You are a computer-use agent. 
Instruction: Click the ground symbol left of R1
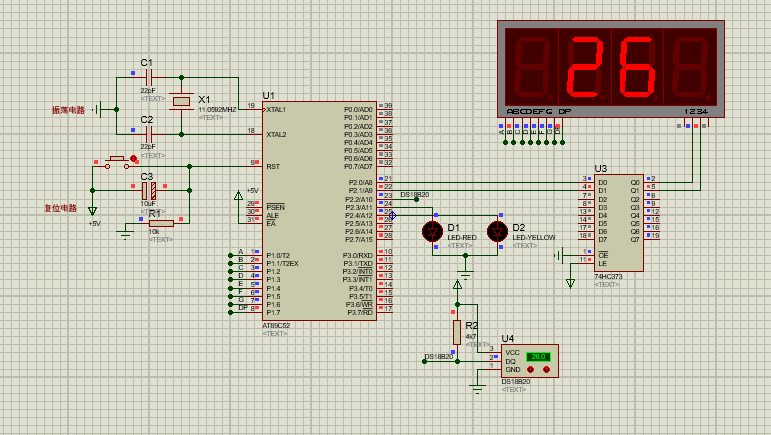(125, 233)
